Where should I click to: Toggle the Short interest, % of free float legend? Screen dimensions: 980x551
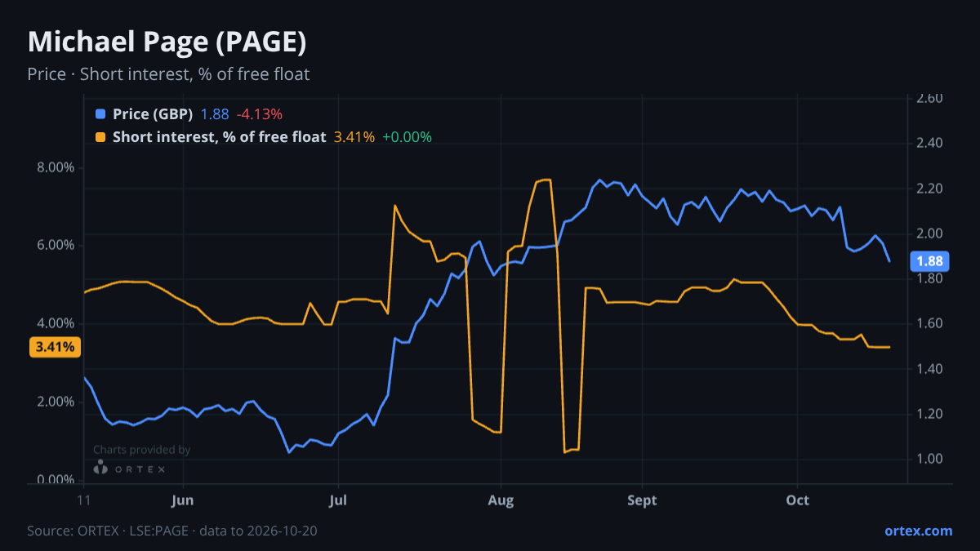(219, 137)
